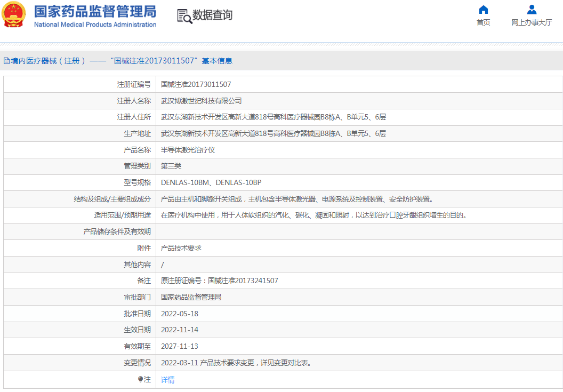Viewport: 563px width, 392px height.
Task: Click the 数据查询 heading text
Action: (213, 15)
